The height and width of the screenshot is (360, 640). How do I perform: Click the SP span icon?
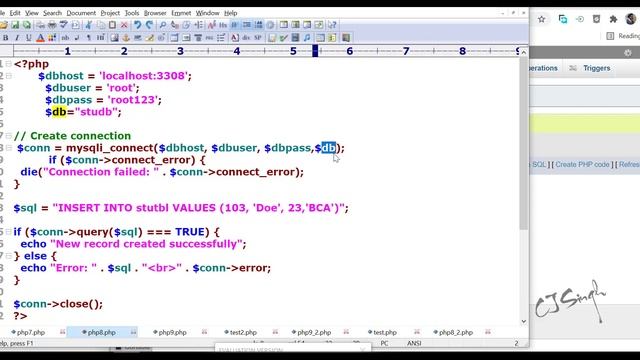coord(258,38)
